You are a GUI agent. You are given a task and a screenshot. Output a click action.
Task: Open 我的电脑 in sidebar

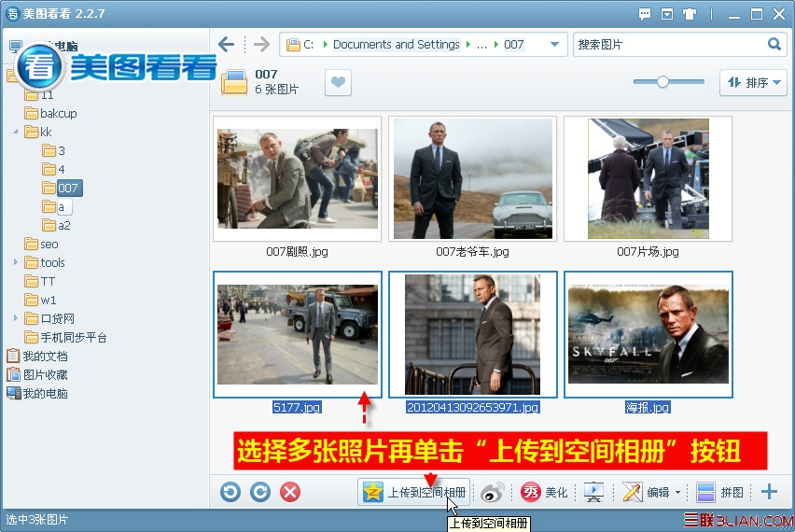(x=37, y=393)
